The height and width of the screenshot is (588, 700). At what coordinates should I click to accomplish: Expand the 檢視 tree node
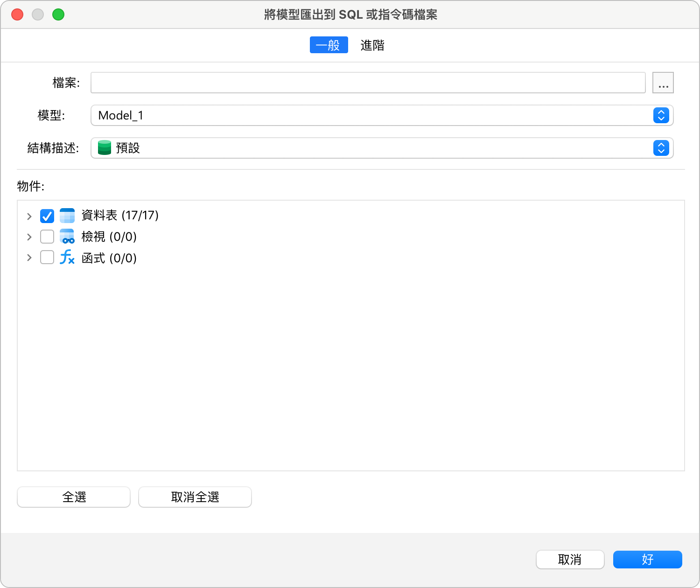tap(29, 237)
